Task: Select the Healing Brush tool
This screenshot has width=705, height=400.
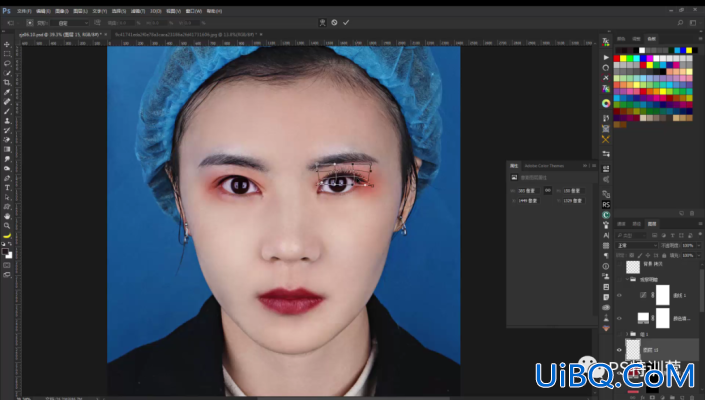Action: [7, 102]
